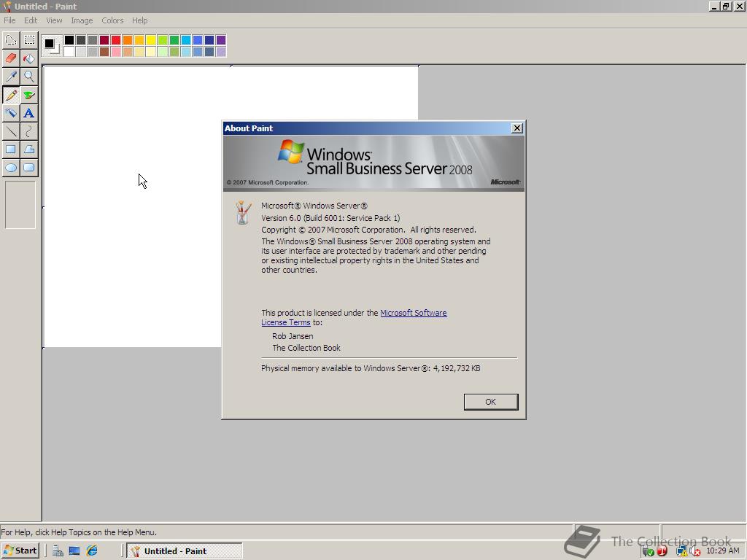This screenshot has width=747, height=560.
Task: Click the 'Rob Jansen' licensee name
Action: [293, 336]
